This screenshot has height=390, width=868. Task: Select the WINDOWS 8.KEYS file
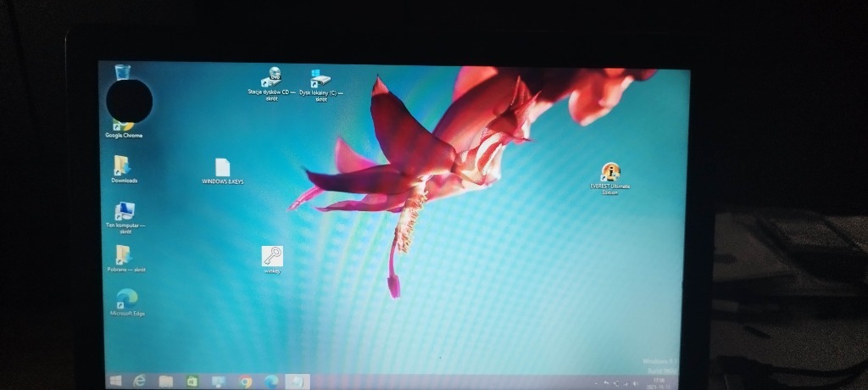tap(222, 169)
